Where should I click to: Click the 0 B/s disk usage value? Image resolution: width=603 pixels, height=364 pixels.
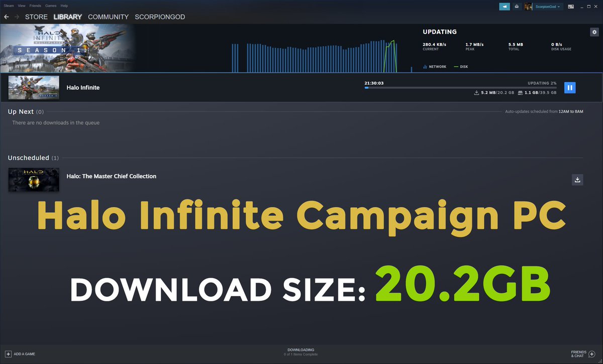(556, 45)
